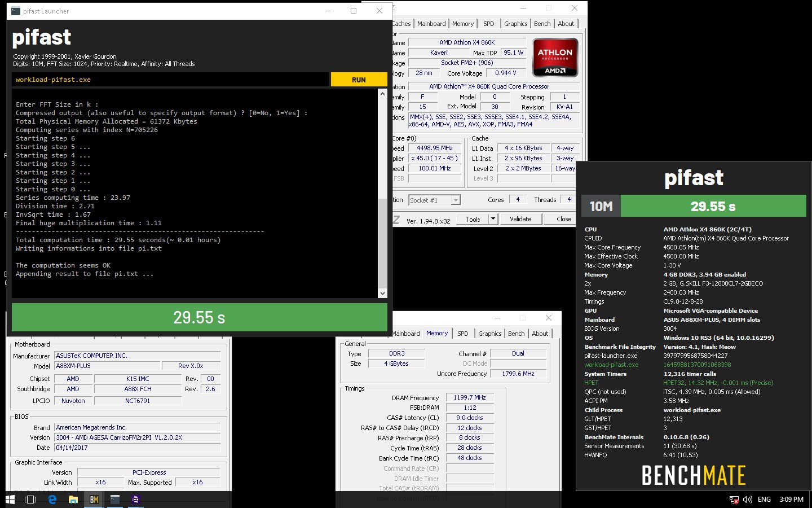Select SPD tab in top CPU-Z window
This screenshot has height=508, width=812.
click(x=489, y=24)
